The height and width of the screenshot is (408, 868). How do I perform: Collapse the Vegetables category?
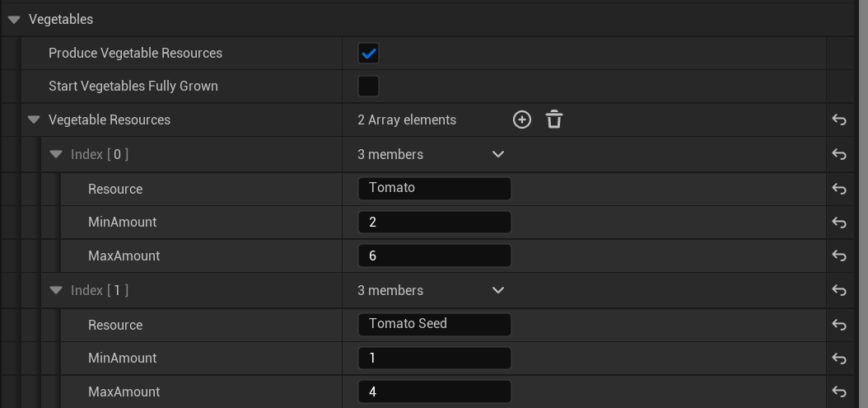point(14,19)
